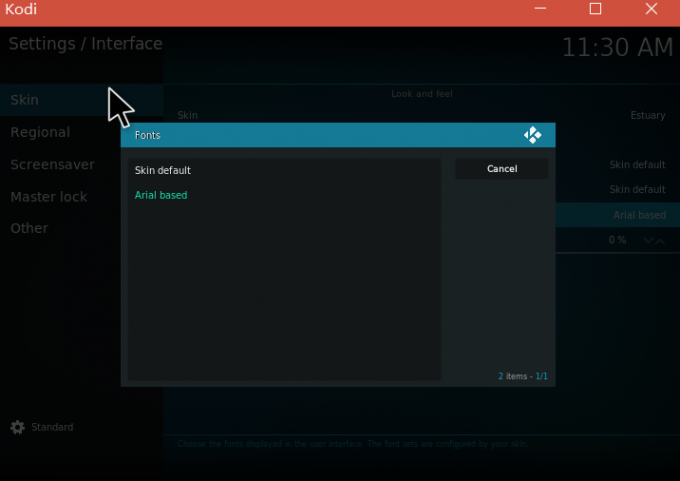Click the Estuary skin setting value

pyautogui.click(x=647, y=115)
